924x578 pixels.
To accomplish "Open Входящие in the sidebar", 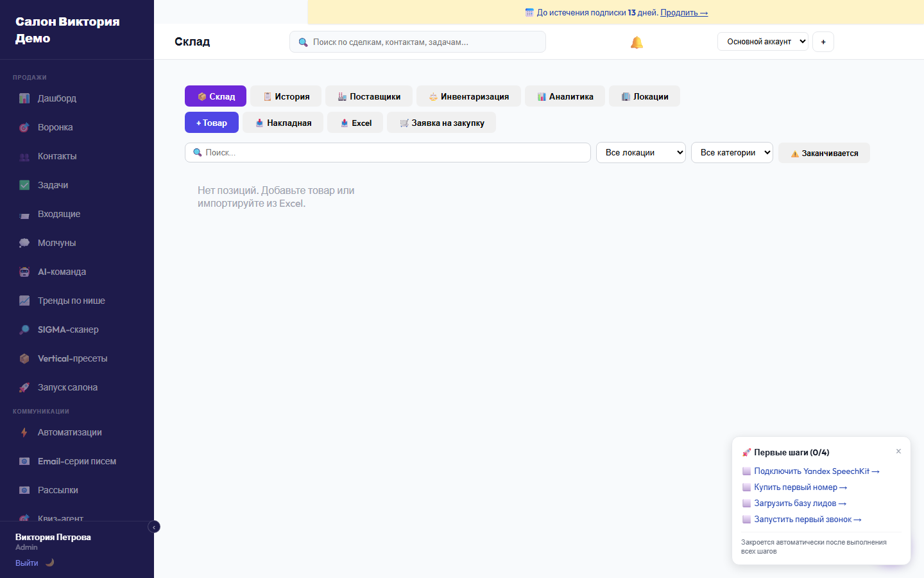I will [77, 214].
